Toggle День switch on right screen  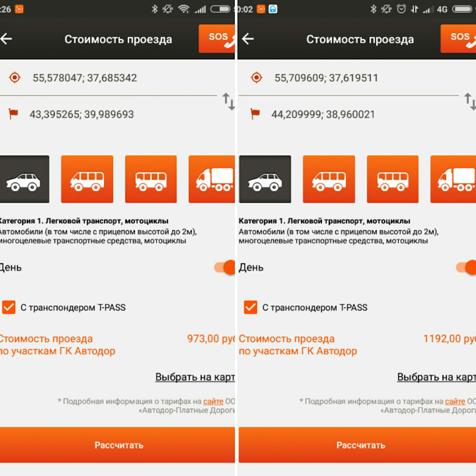[x=466, y=267]
